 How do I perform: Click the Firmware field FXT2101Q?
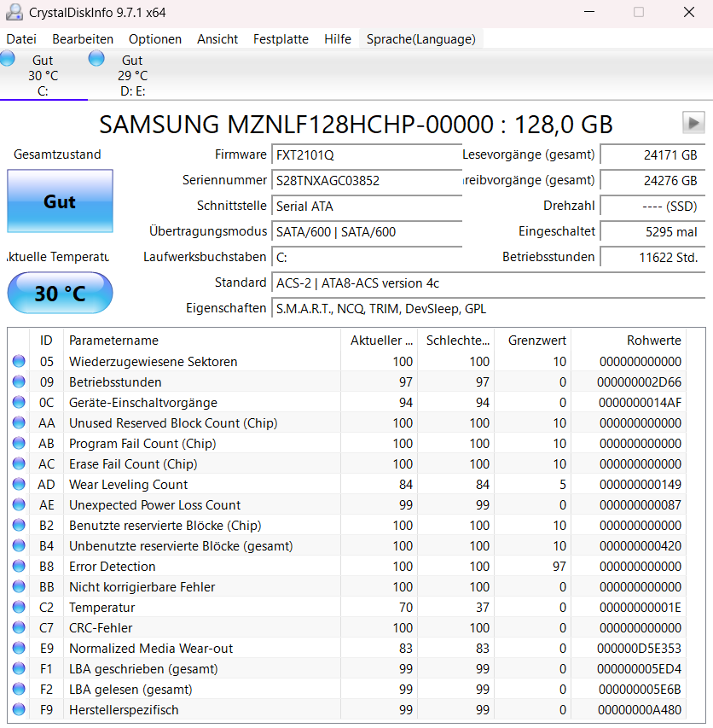pos(367,154)
